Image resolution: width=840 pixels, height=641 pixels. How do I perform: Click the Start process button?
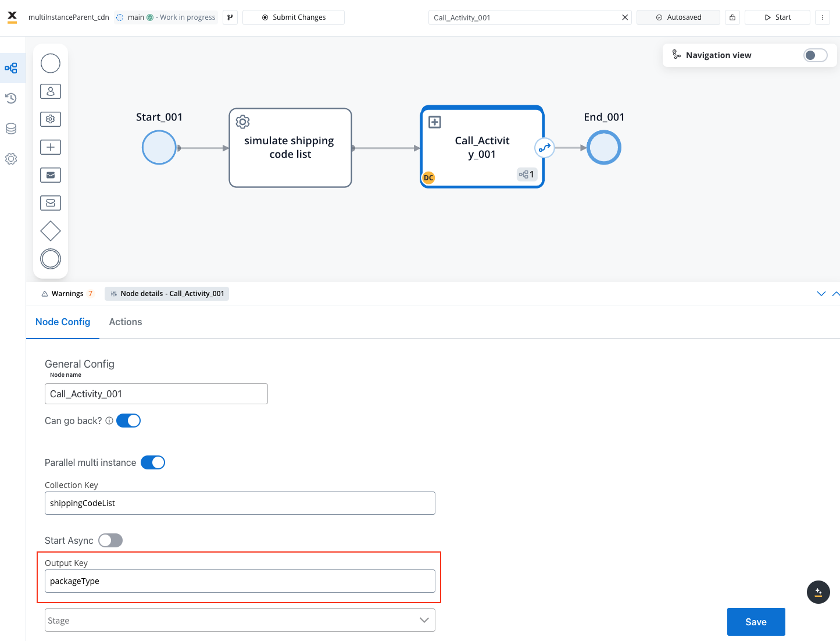pyautogui.click(x=777, y=17)
